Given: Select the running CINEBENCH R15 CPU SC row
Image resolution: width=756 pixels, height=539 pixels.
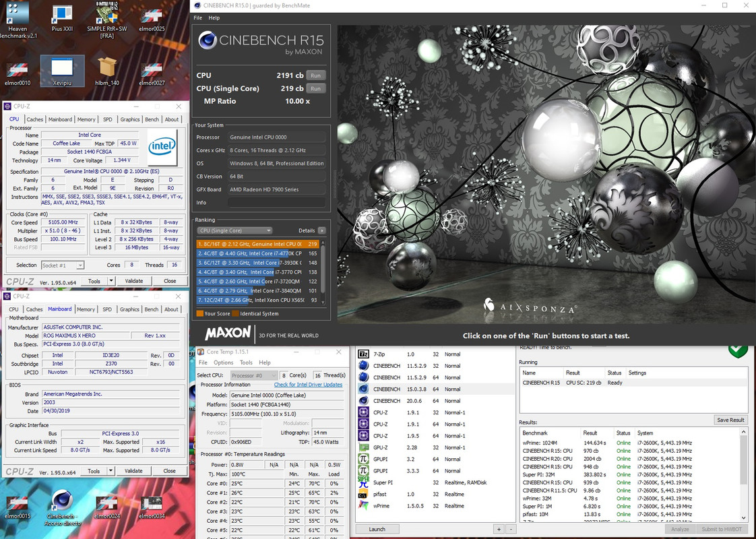Looking at the screenshot, I should (633, 382).
